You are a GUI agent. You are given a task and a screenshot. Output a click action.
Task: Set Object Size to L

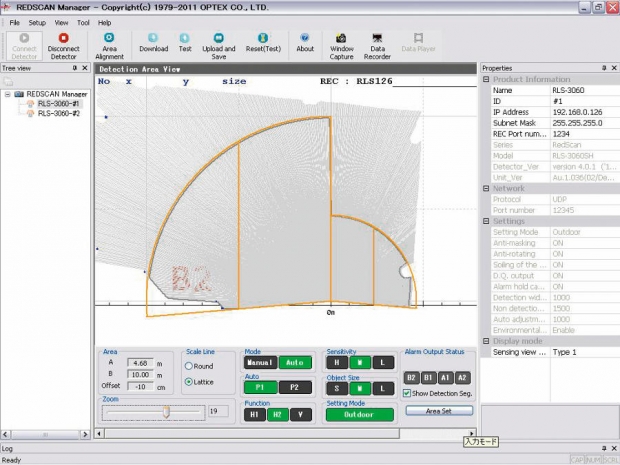pos(383,389)
